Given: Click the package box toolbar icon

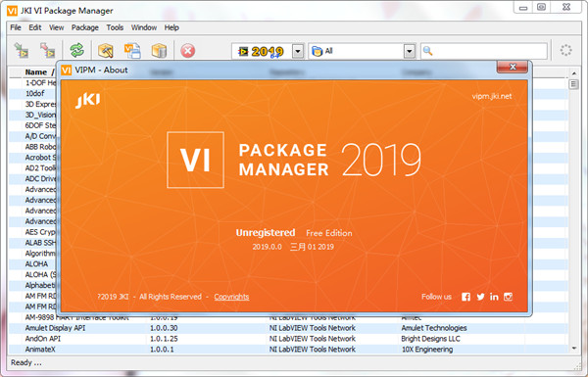Looking at the screenshot, I should 159,50.
